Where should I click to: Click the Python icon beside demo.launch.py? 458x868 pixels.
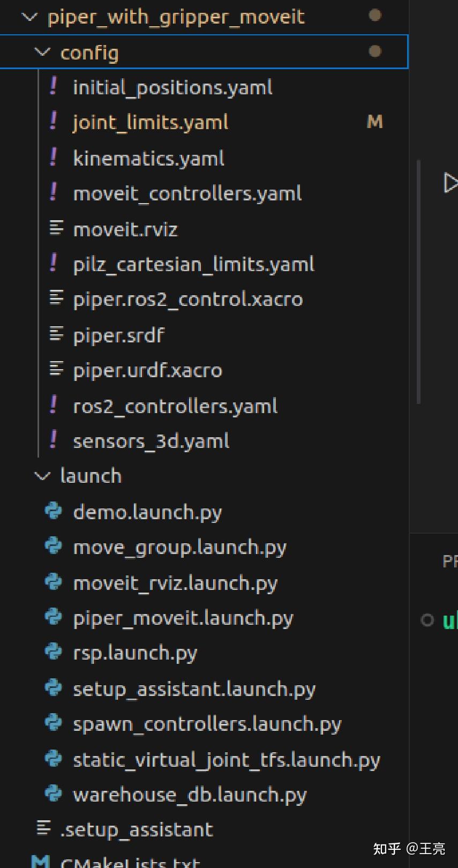point(53,511)
